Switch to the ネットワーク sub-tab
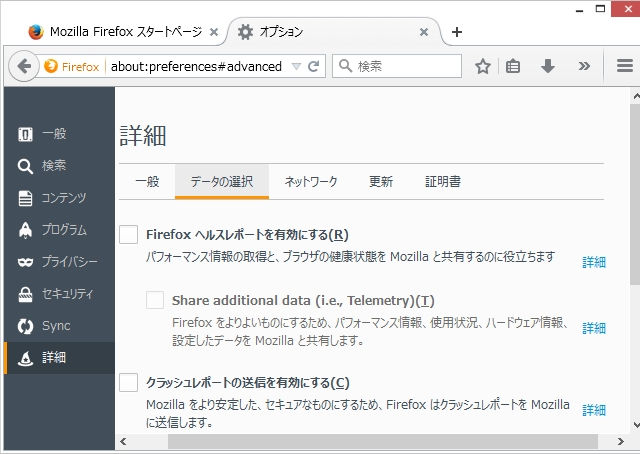 [x=311, y=181]
